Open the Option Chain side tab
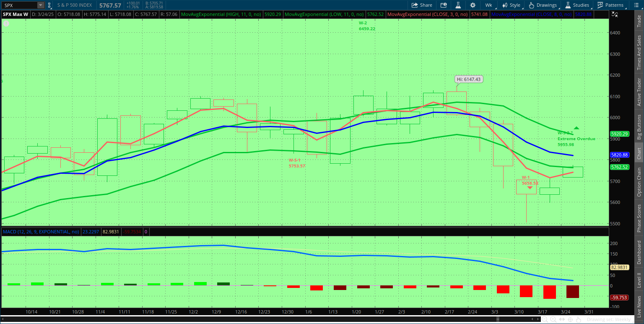The image size is (644, 324). click(x=639, y=182)
